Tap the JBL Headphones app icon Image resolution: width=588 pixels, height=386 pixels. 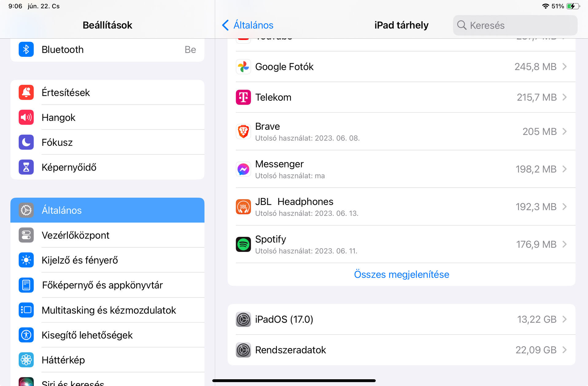[243, 207]
